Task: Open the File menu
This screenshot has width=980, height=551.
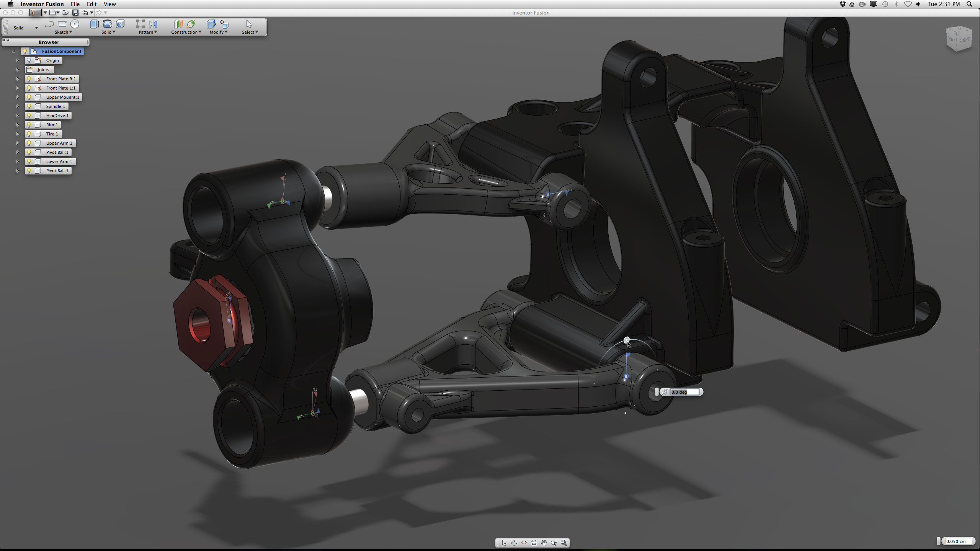Action: coord(76,4)
